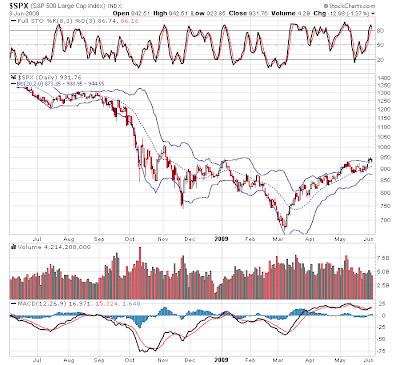Viewport: 400px width, 365px height.
Task: Click the 2.5B volume axis label
Action: tap(383, 285)
